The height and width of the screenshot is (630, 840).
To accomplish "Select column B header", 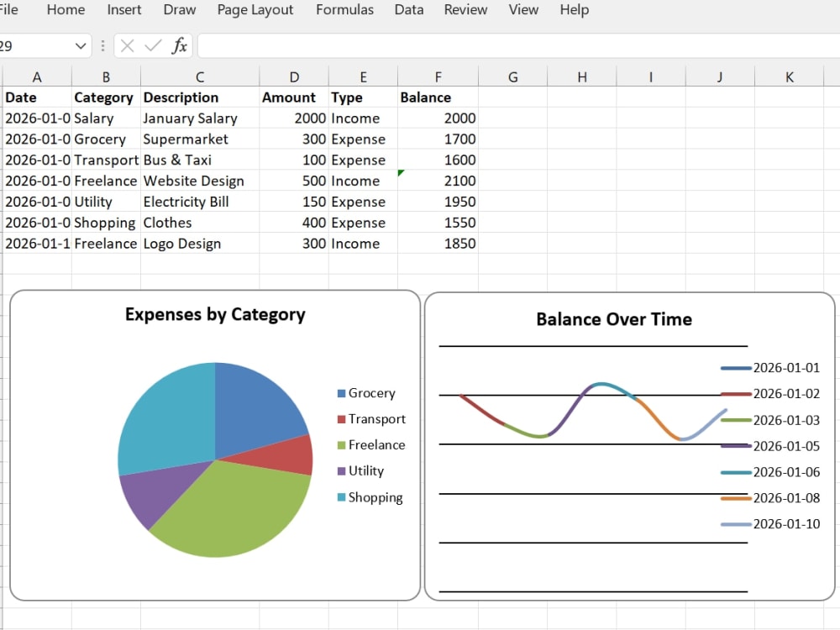I will (106, 77).
